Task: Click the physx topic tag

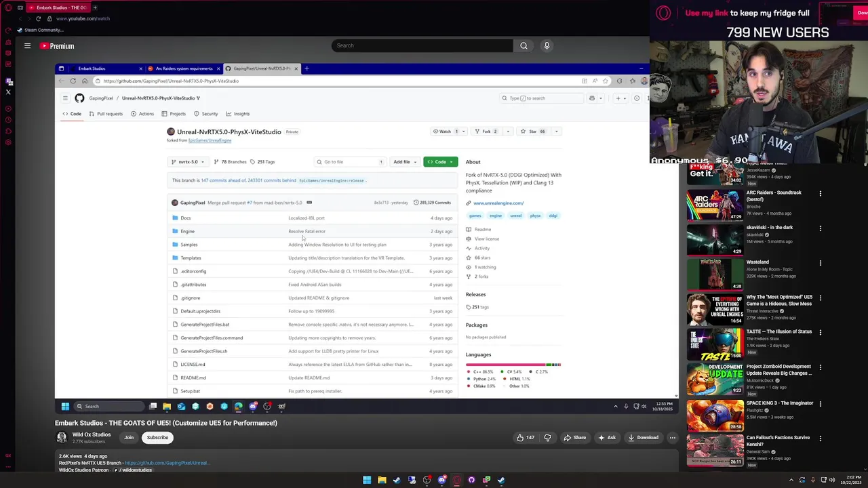Action: tap(535, 216)
